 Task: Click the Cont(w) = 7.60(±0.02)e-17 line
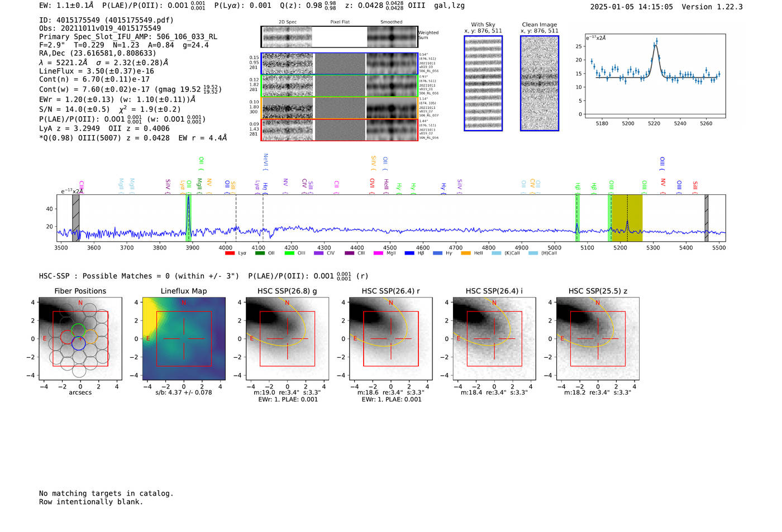(x=130, y=89)
